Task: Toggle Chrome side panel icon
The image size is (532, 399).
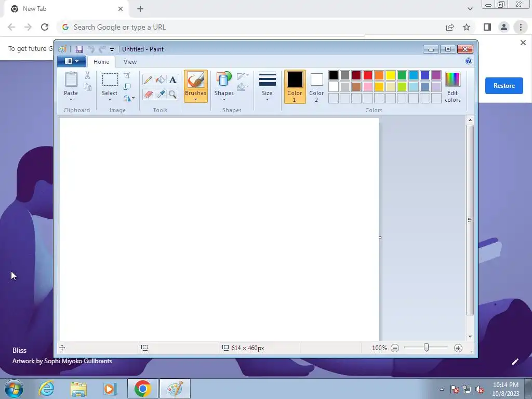Action: [487, 27]
